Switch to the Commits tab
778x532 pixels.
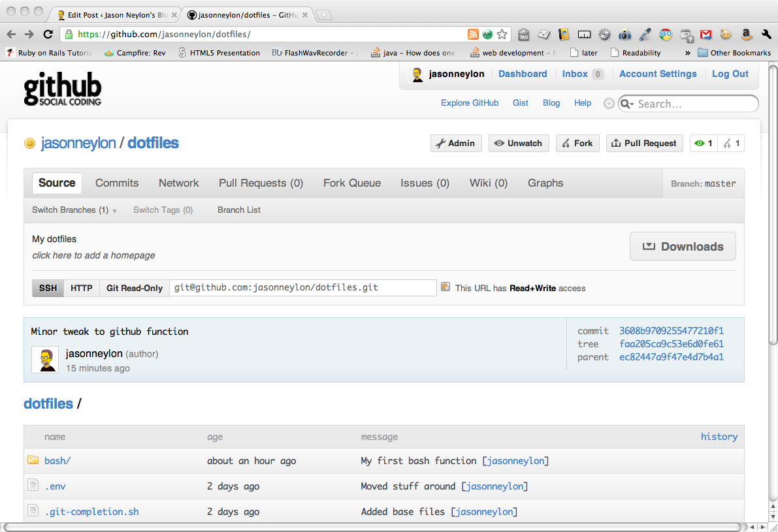(116, 183)
